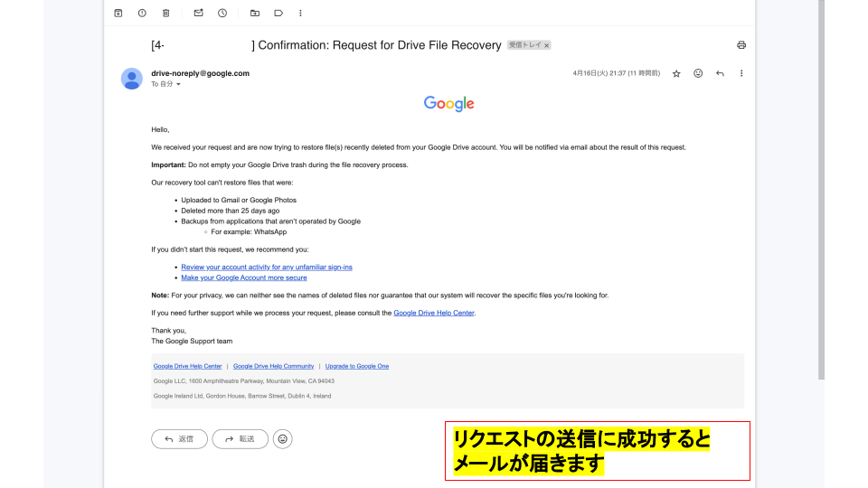Viewport: 868px width, 488px height.
Task: Mark the email as unread
Action: coord(199,13)
